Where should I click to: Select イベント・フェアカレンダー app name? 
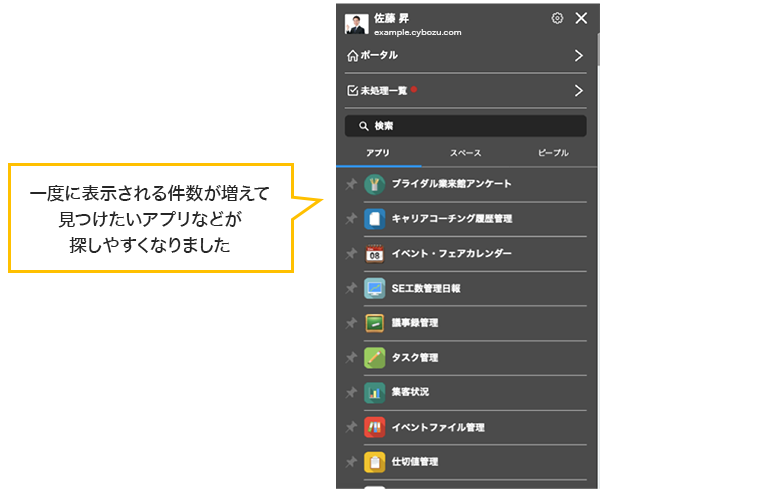[x=451, y=253]
